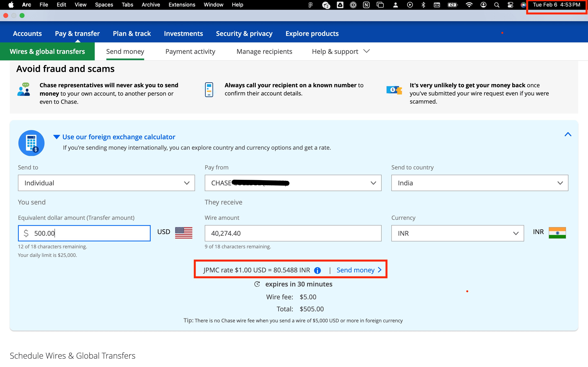
Task: Switch to the Payment activity tab
Action: pyautogui.click(x=190, y=51)
